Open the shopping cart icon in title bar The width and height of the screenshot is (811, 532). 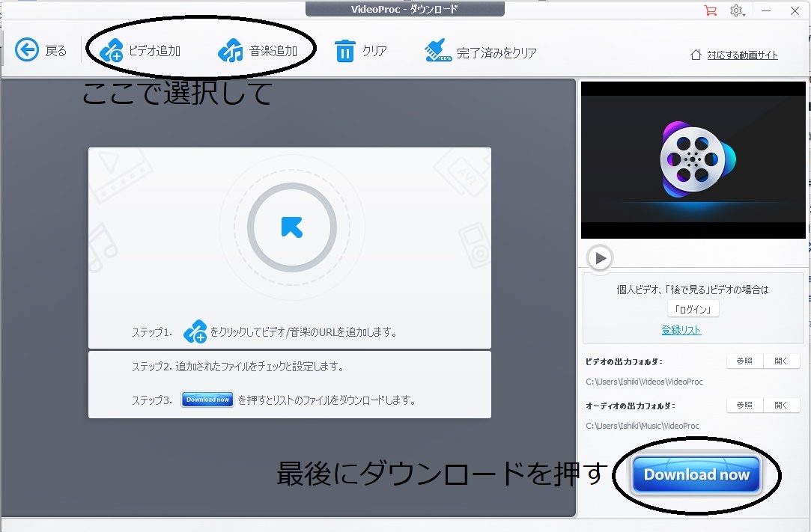(711, 10)
